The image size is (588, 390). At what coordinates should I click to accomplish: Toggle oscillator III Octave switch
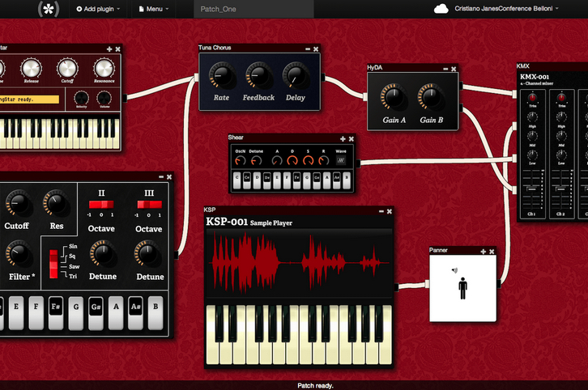pos(149,205)
